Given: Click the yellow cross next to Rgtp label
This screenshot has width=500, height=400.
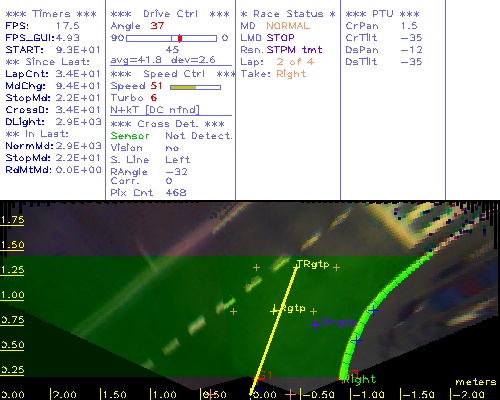Looking at the screenshot, I should coord(274,311).
